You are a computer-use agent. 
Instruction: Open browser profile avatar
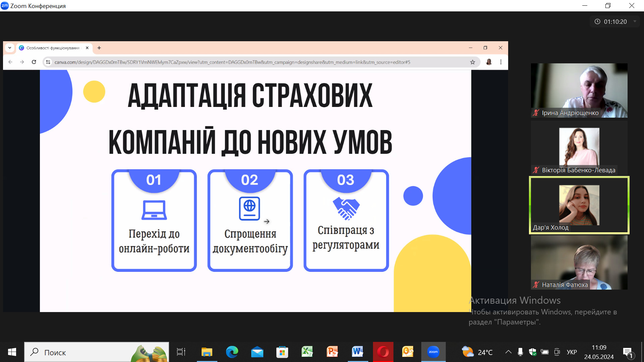point(489,62)
